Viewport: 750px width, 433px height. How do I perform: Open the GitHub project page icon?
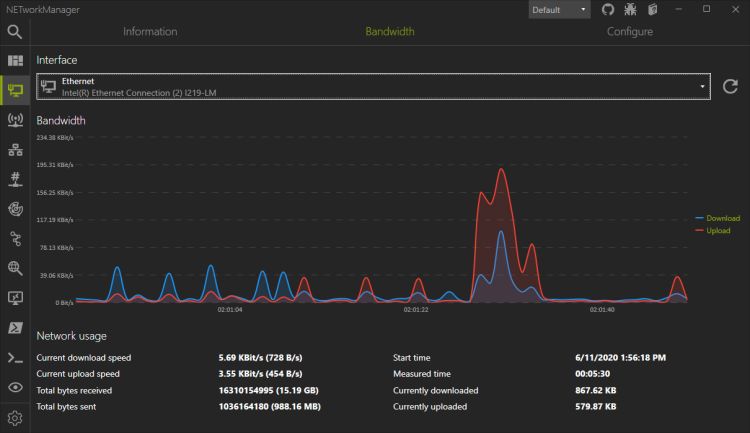(609, 10)
